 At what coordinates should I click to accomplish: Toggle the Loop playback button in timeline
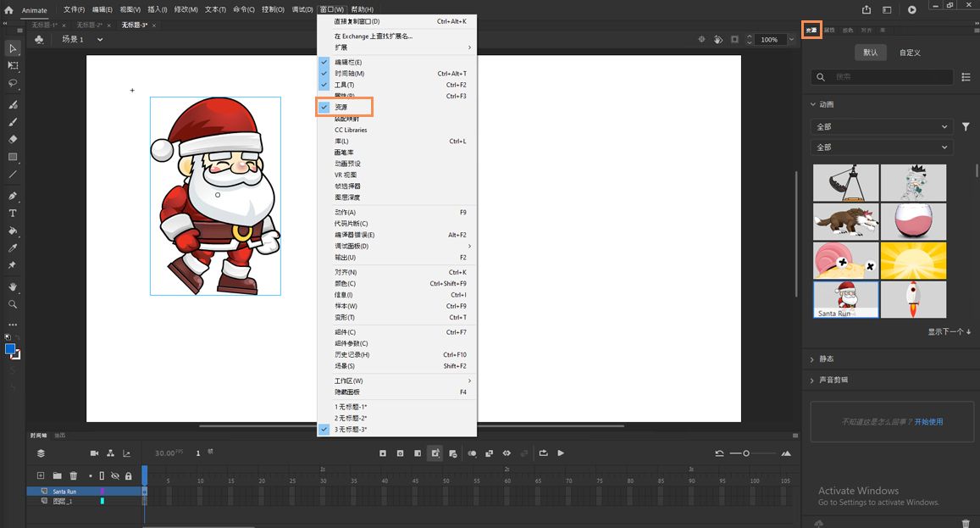point(543,453)
